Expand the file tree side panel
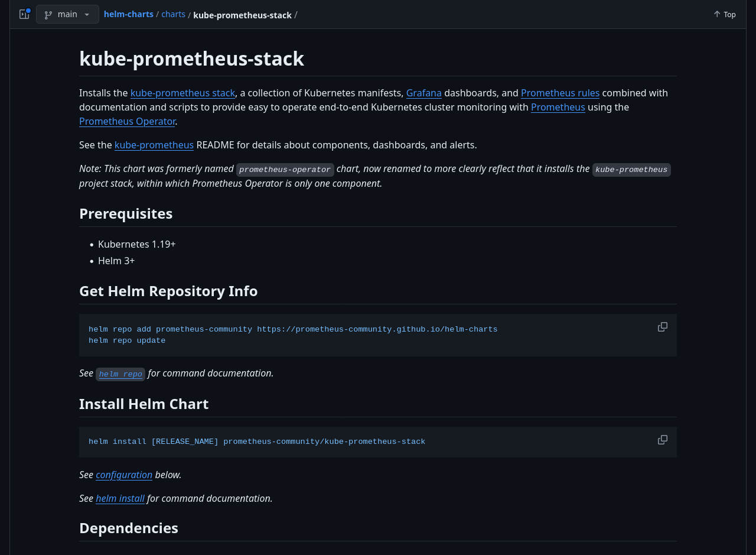The width and height of the screenshot is (756, 555). 24,14
